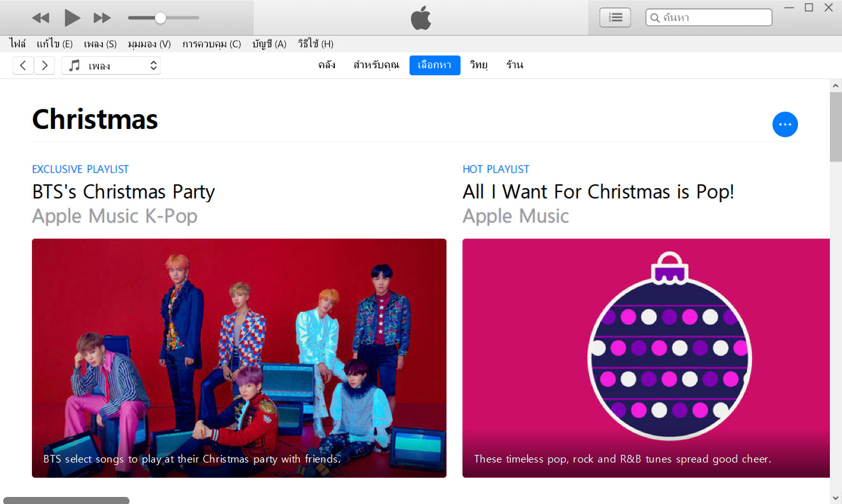Adjust the volume slider knob

click(x=161, y=18)
